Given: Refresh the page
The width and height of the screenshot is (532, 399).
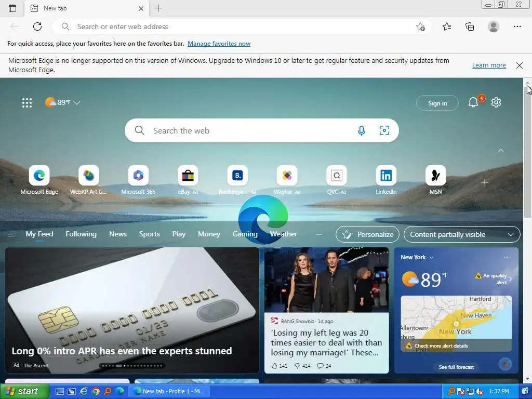Looking at the screenshot, I should (37, 26).
